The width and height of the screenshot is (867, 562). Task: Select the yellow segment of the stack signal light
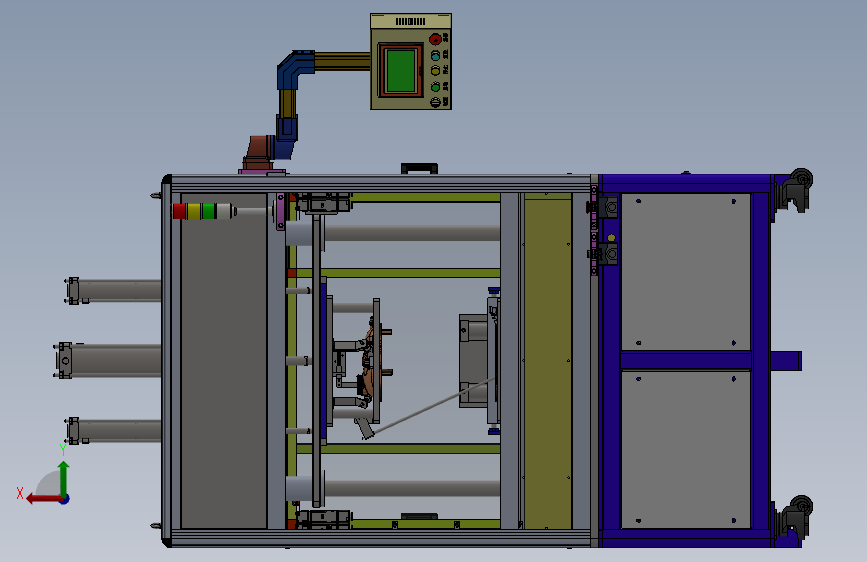[x=194, y=211]
